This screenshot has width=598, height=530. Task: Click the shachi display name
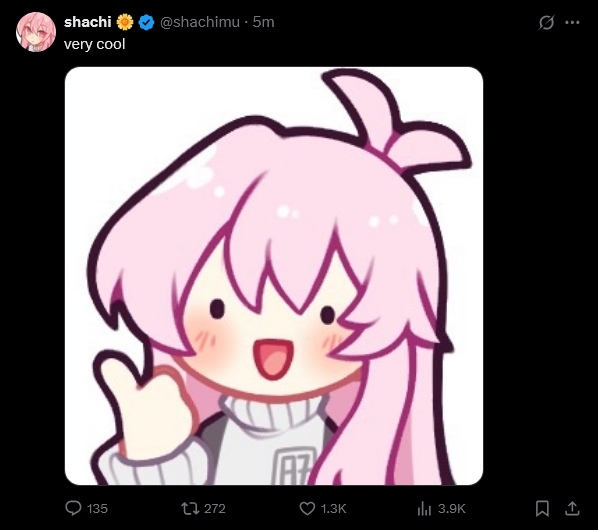[88, 22]
